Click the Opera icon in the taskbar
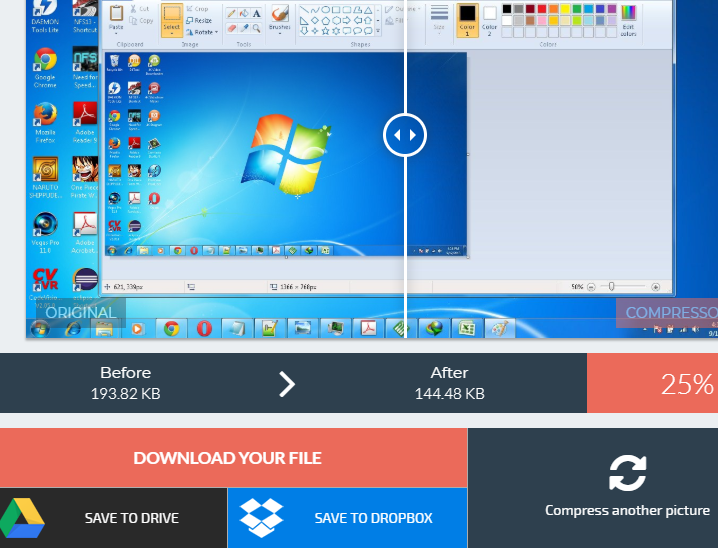Image resolution: width=718 pixels, height=548 pixels. click(x=204, y=328)
